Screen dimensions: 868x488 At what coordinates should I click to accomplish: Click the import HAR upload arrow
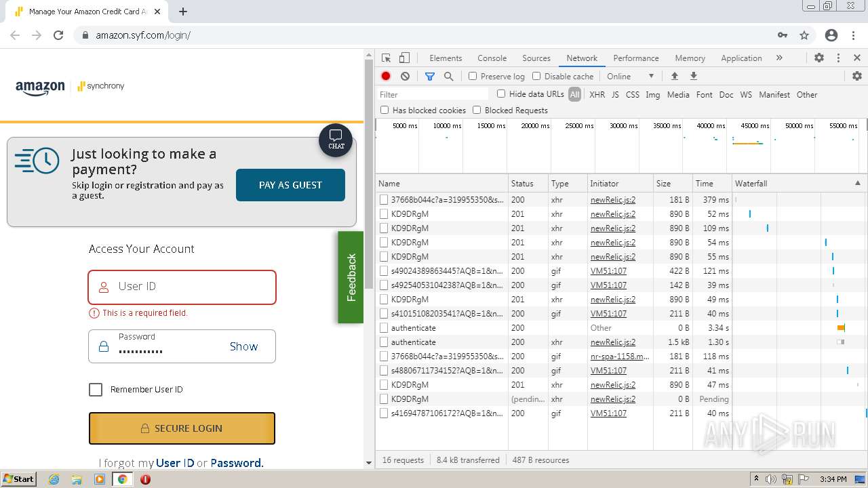click(x=674, y=76)
